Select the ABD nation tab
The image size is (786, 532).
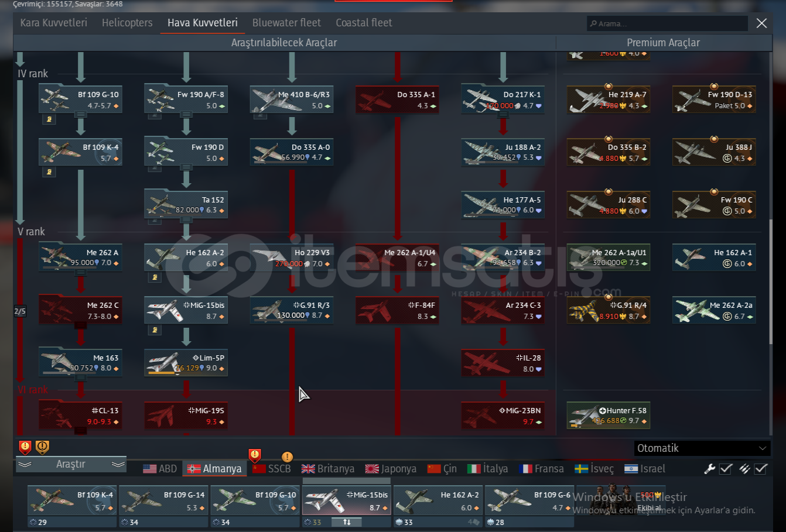click(x=160, y=469)
